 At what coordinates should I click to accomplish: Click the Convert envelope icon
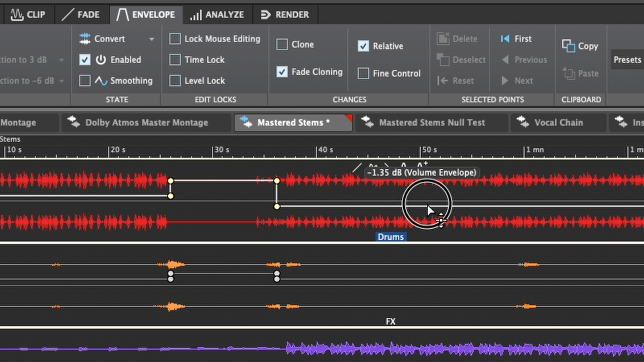tap(85, 39)
